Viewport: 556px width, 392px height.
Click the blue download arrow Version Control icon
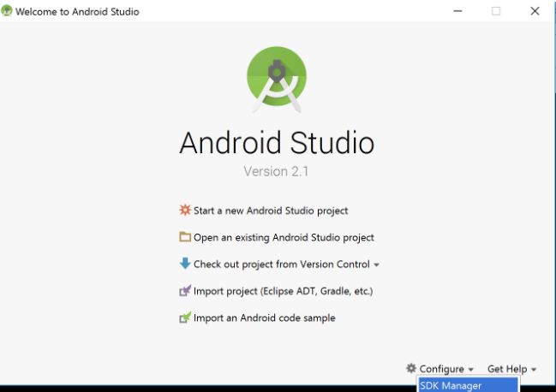185,264
